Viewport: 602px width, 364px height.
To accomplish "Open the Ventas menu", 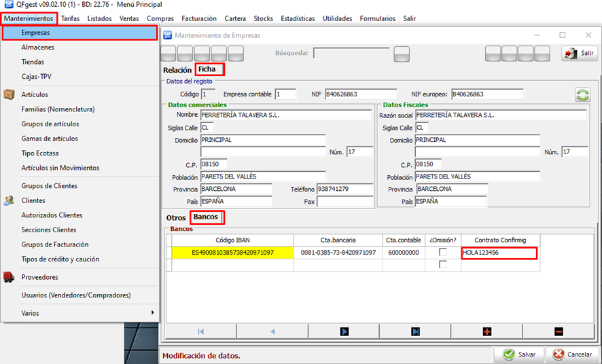I will [129, 18].
